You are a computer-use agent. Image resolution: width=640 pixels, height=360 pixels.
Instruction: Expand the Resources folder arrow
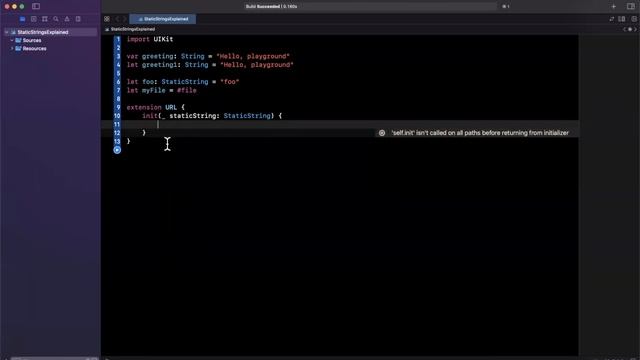[x=12, y=49]
